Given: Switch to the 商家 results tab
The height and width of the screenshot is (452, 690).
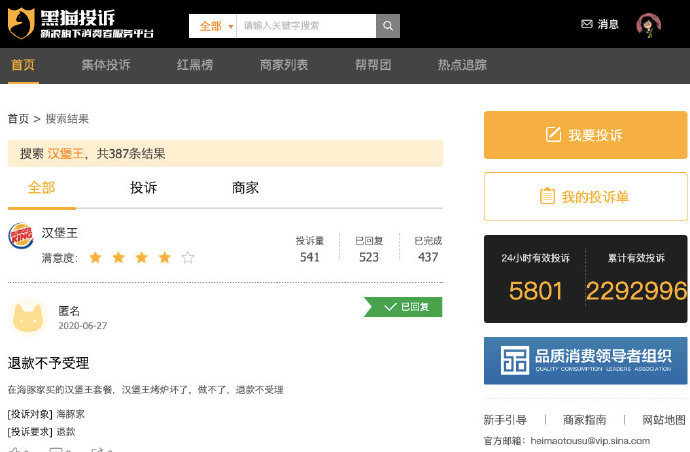Looking at the screenshot, I should pos(245,188).
